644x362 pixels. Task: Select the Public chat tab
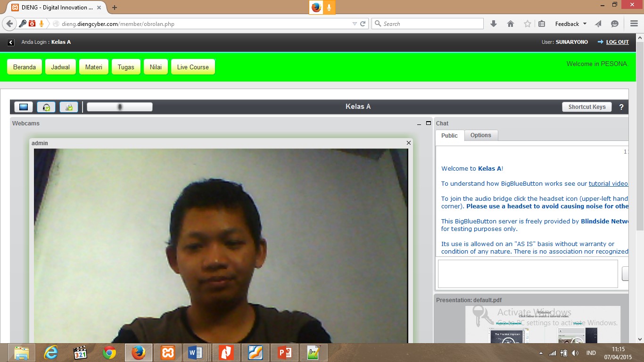[x=449, y=135]
